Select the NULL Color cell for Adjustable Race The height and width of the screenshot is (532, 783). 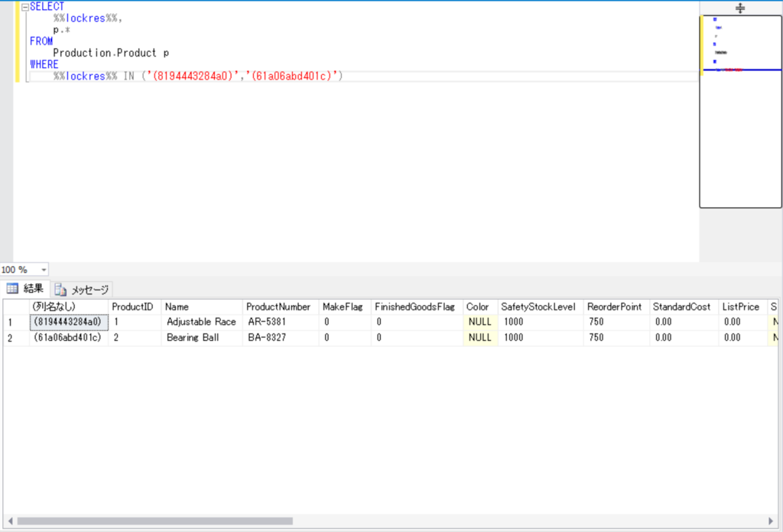point(480,322)
